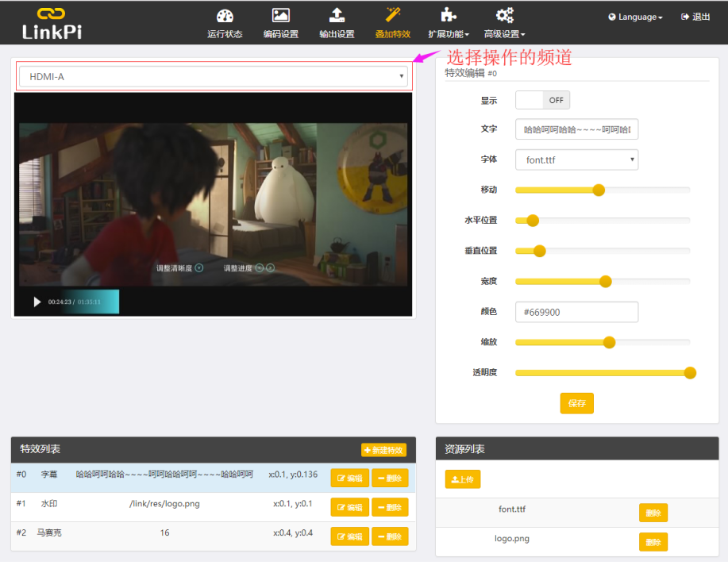Delete effect #1 水印 with 删除
Image resolution: width=728 pixels, height=565 pixels.
point(390,507)
